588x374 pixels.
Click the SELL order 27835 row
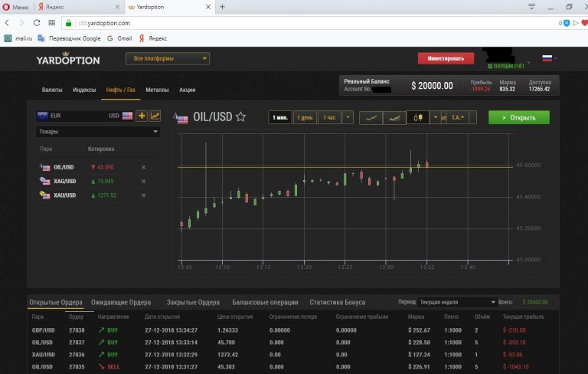(294, 367)
